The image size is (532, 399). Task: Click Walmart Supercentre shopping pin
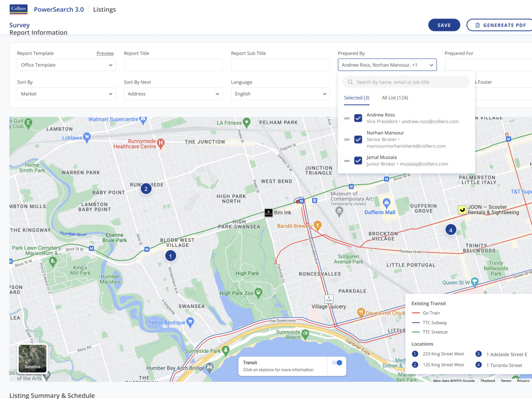pos(143,120)
